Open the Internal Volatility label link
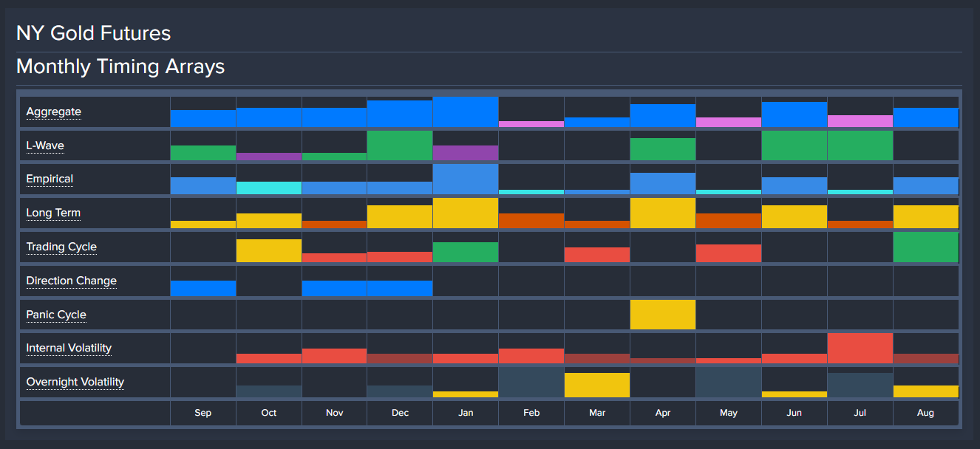The width and height of the screenshot is (980, 449). (x=69, y=349)
